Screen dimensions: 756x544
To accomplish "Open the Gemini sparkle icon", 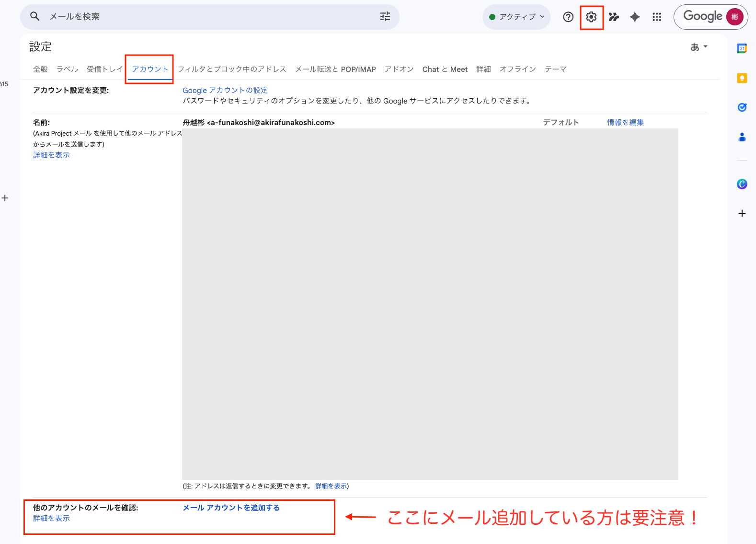I will click(635, 17).
